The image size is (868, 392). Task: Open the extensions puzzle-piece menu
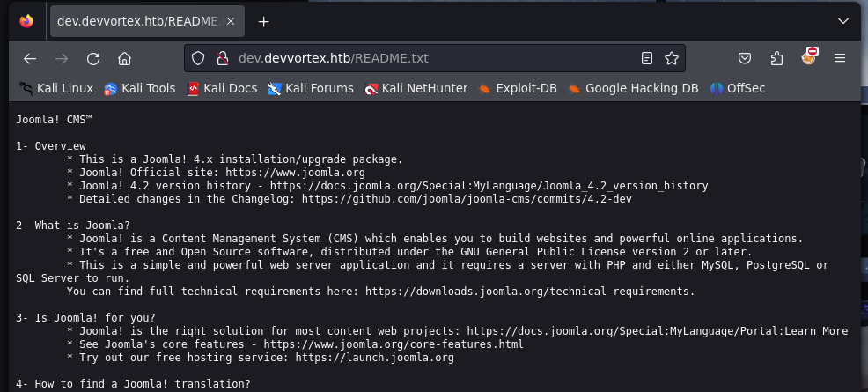[x=776, y=58]
